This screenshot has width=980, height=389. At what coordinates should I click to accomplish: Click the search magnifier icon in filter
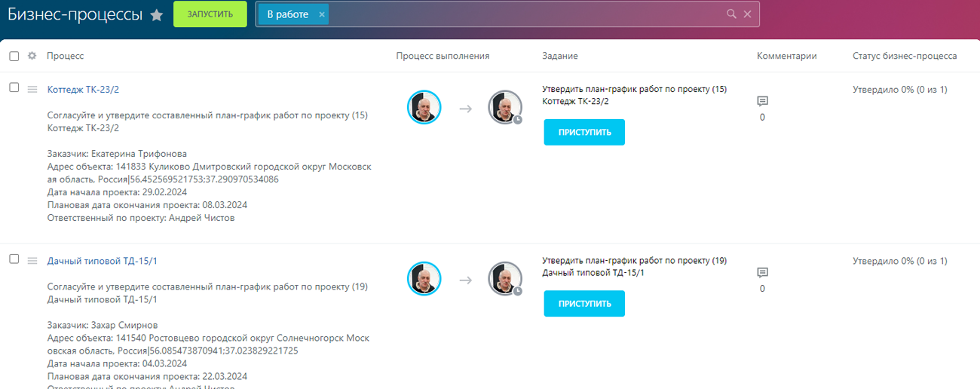coord(730,14)
